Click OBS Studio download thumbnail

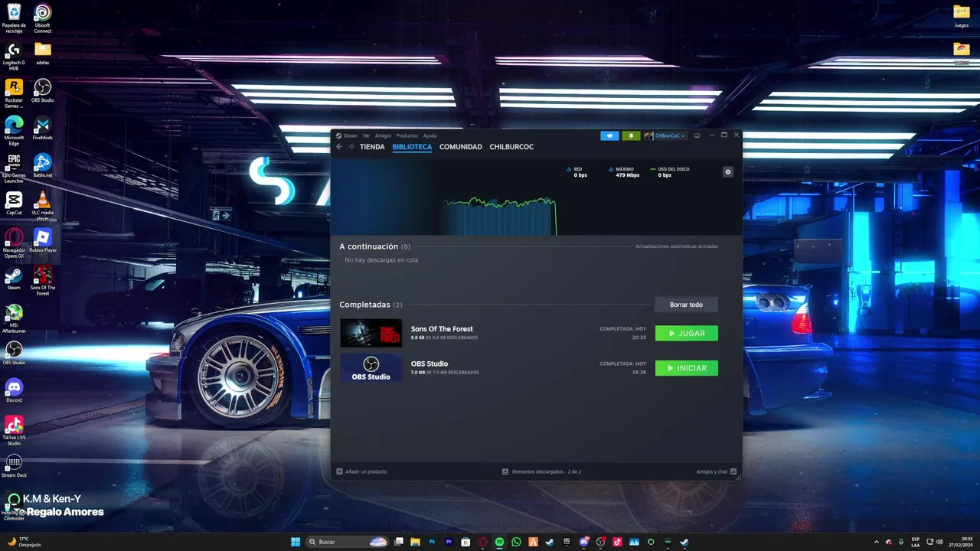371,368
